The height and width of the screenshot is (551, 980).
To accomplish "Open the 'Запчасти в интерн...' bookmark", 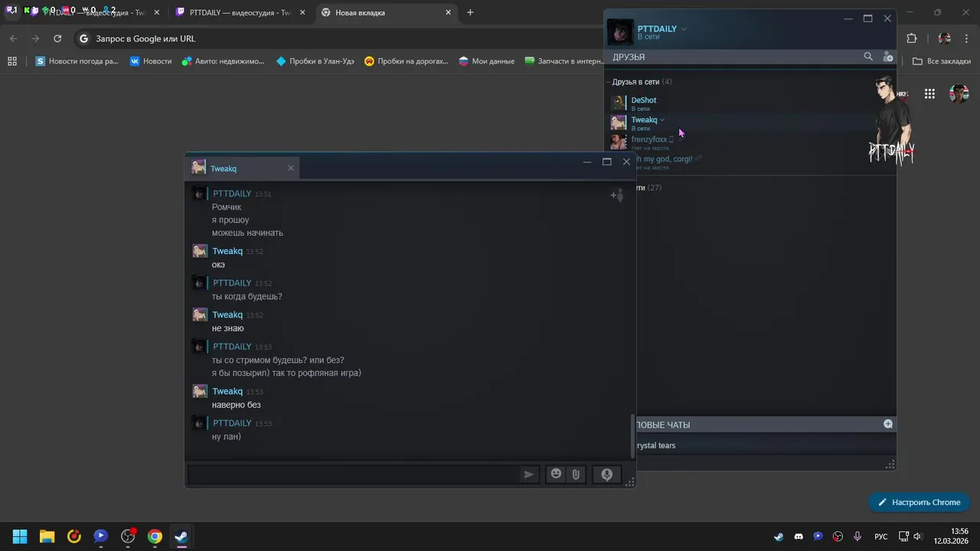I will (564, 61).
